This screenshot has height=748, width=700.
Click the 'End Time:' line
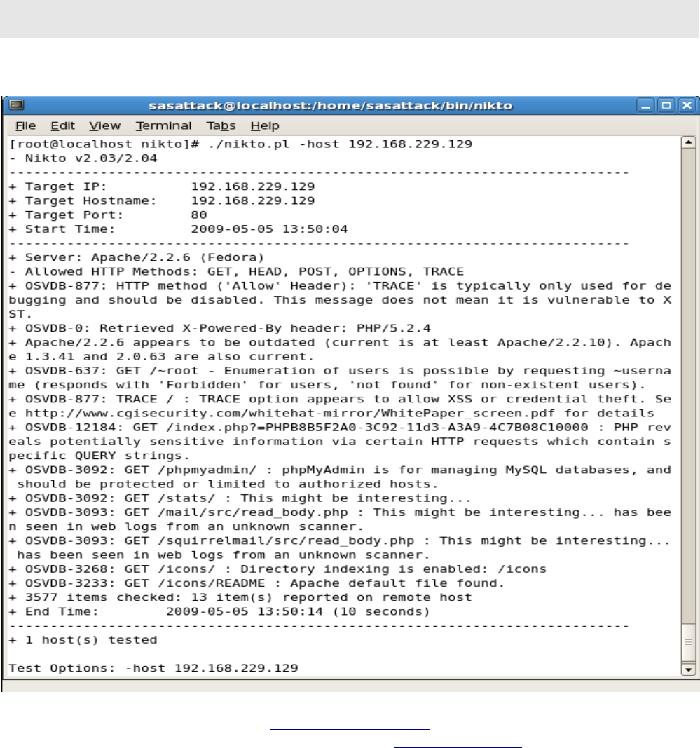tap(220, 611)
